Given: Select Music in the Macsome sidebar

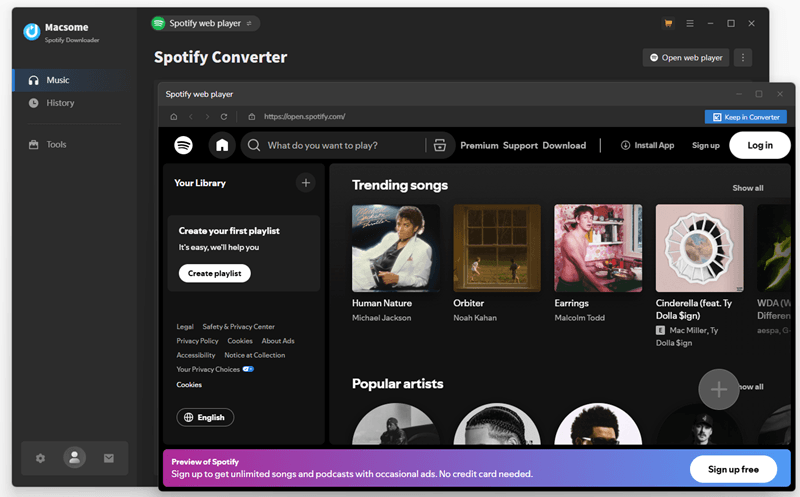Looking at the screenshot, I should click(x=69, y=80).
